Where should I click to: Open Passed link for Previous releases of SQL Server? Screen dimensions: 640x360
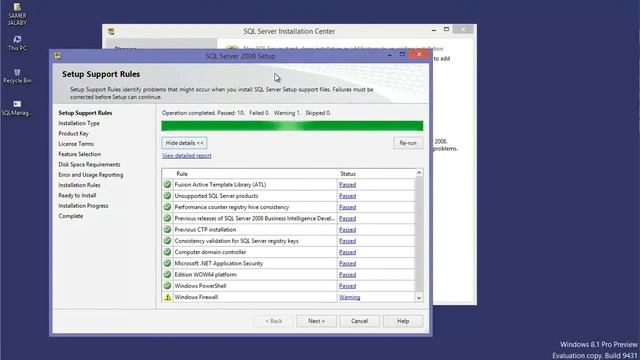[347, 218]
